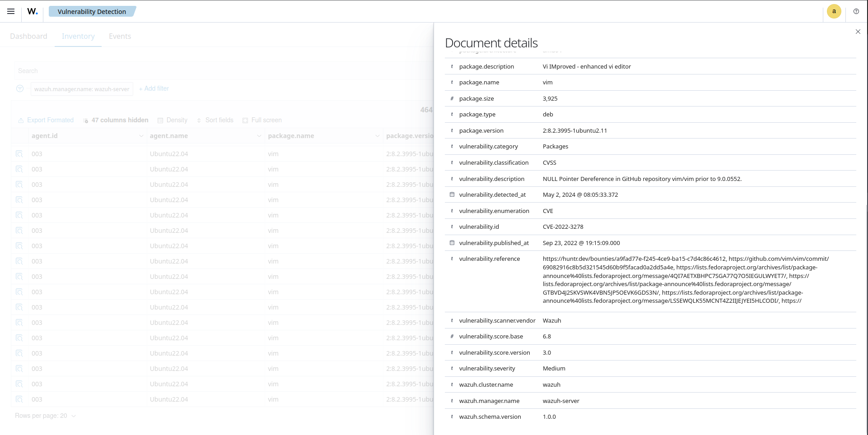Switch to the Dashboard tab
The height and width of the screenshot is (435, 868).
[28, 36]
